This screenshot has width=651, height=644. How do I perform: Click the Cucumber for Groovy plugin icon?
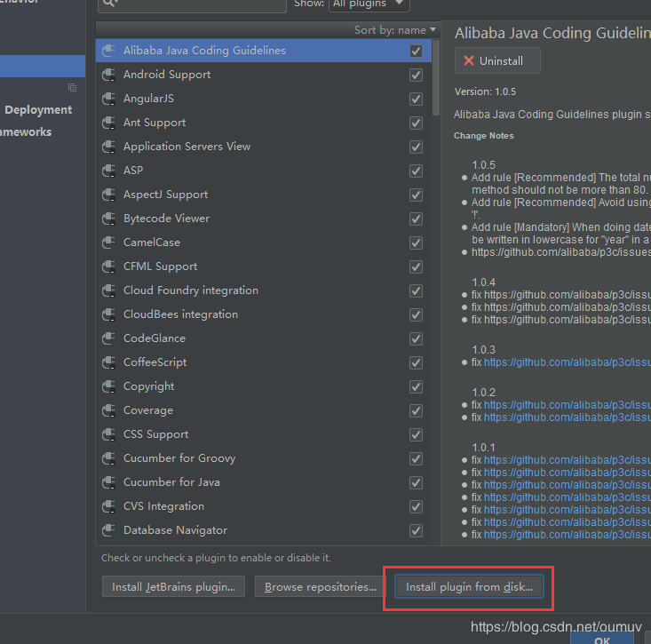(x=108, y=458)
